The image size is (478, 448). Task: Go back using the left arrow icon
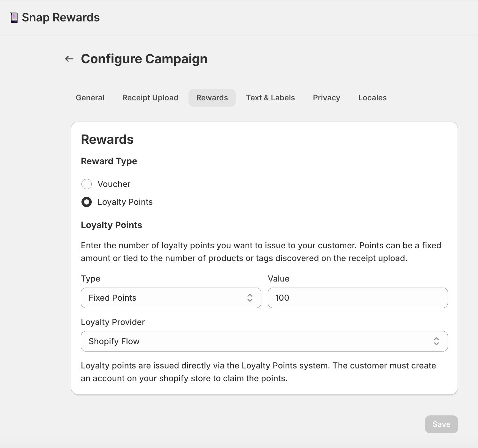(69, 59)
